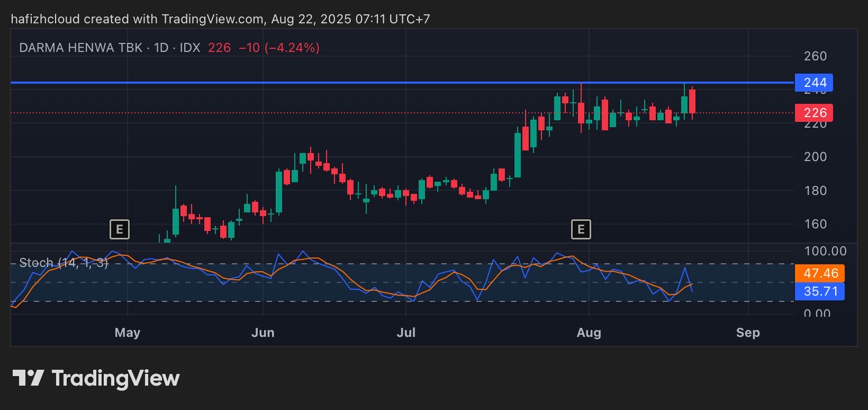Click the DARMA HENWA TBK symbol title
The image size is (868, 410).
point(81,48)
